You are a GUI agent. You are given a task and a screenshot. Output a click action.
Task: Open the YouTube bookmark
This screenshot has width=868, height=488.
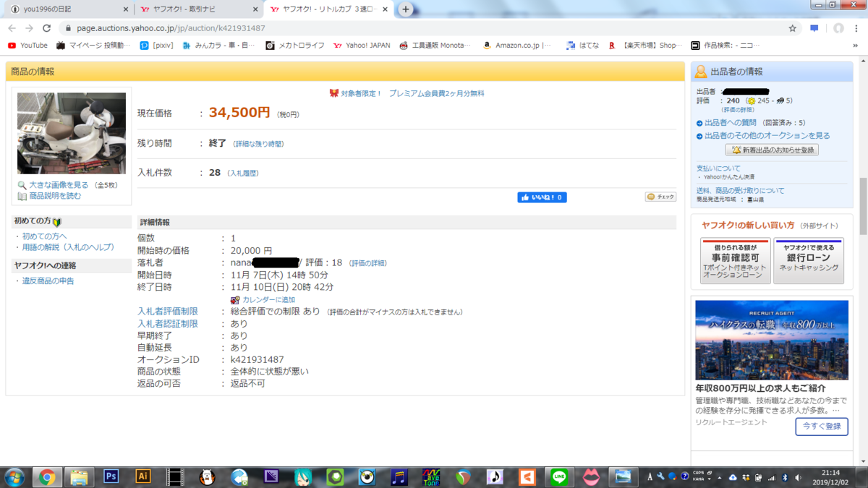pyautogui.click(x=27, y=45)
